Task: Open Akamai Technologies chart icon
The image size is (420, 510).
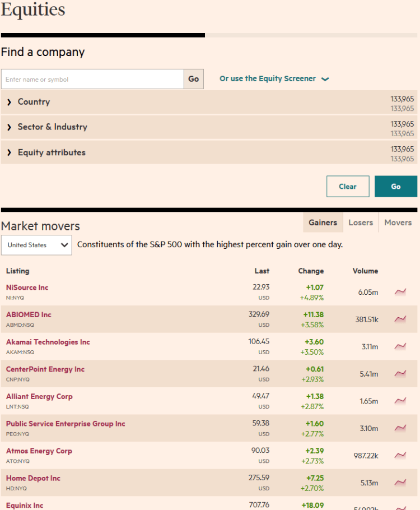Action: [400, 346]
